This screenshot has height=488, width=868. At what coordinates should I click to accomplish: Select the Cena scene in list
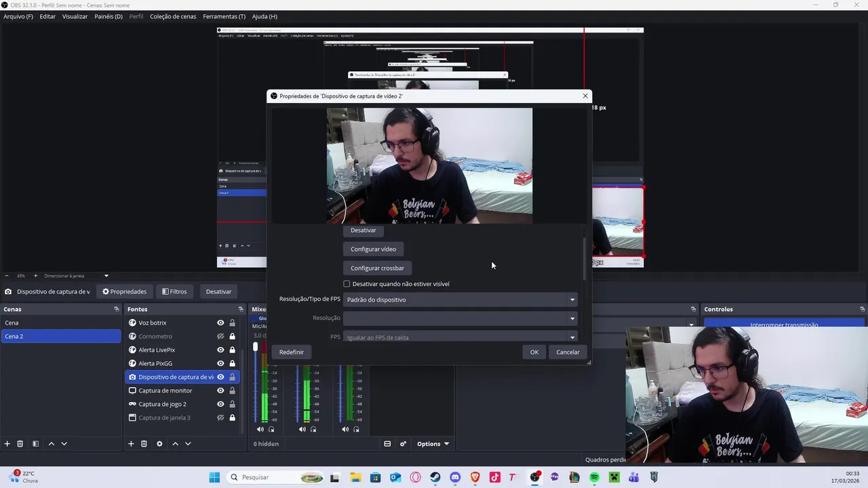pyautogui.click(x=61, y=323)
